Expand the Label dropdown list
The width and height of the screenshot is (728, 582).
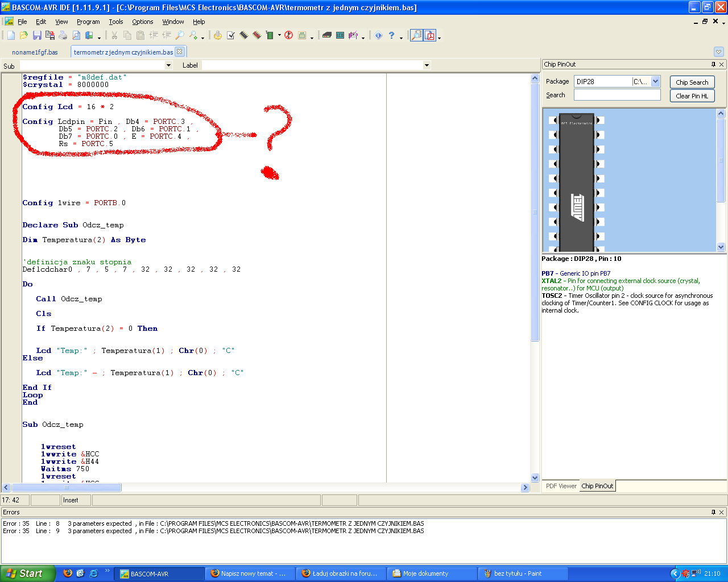click(x=427, y=65)
